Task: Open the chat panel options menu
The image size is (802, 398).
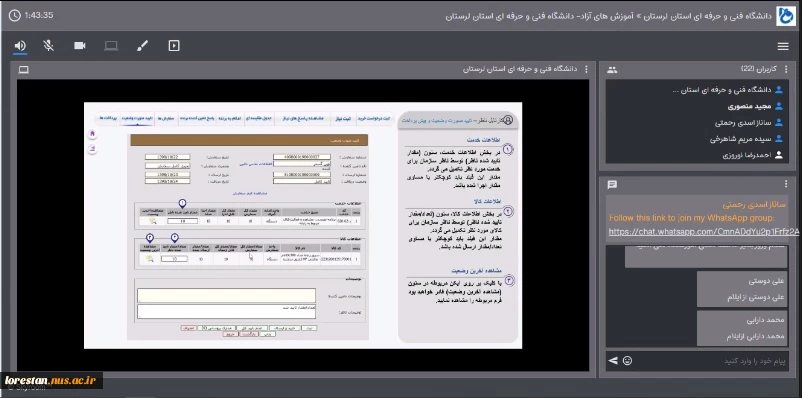Action: (786, 184)
